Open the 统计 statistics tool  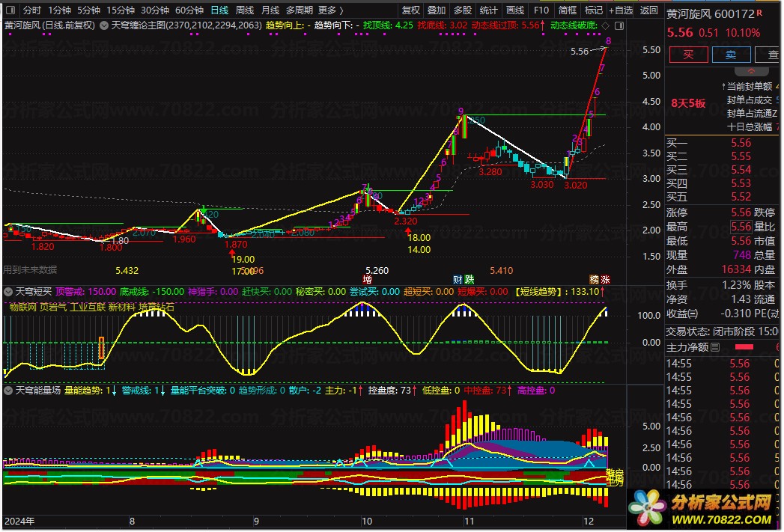pos(488,10)
